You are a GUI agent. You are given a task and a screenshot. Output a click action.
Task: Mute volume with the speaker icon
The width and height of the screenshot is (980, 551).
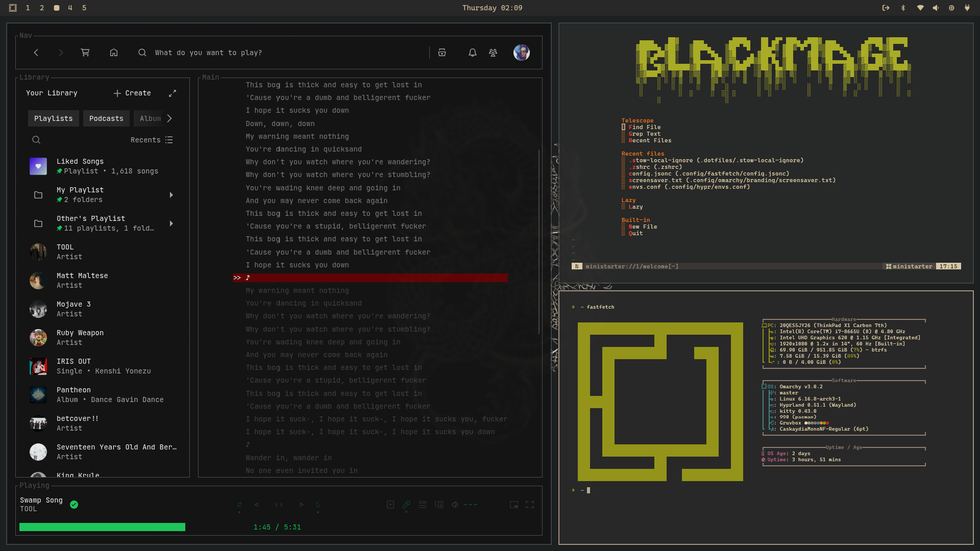click(455, 505)
